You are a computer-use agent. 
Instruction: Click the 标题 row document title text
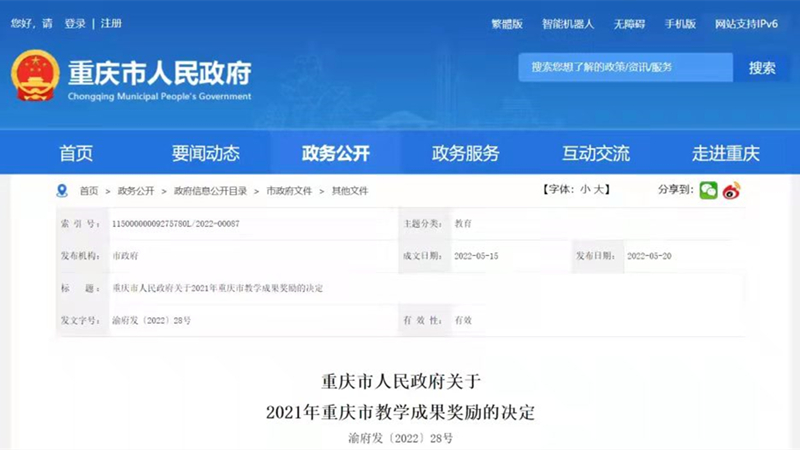click(x=217, y=288)
